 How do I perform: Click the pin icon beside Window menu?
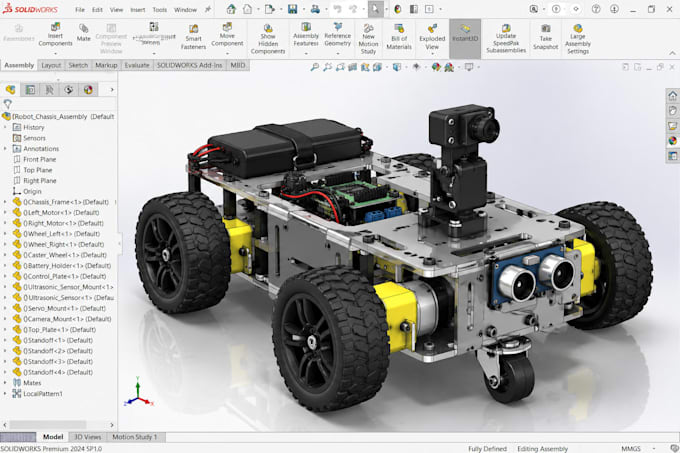[x=208, y=9]
